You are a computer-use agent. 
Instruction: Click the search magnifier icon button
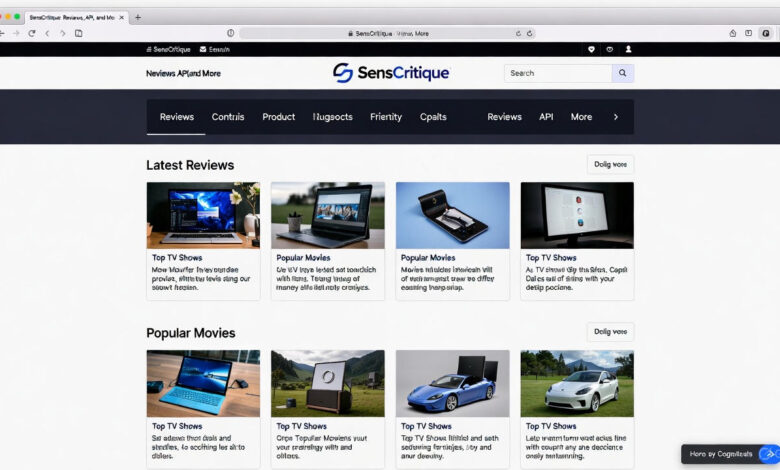tap(623, 73)
